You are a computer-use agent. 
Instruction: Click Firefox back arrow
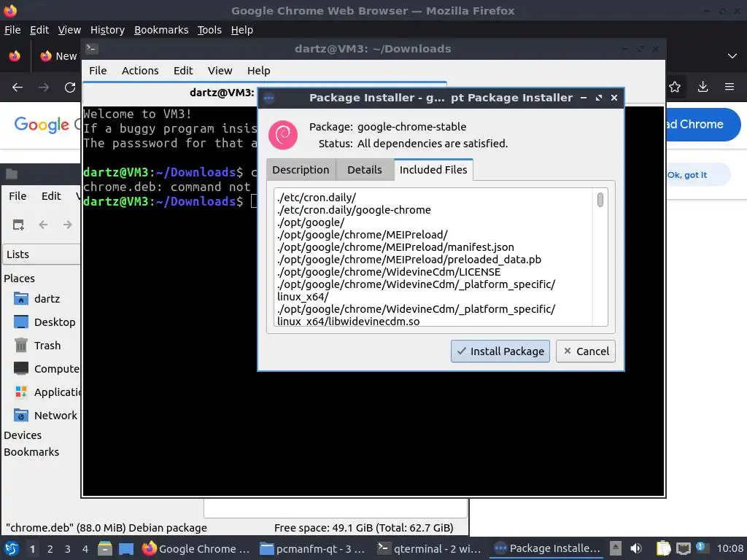click(x=18, y=87)
